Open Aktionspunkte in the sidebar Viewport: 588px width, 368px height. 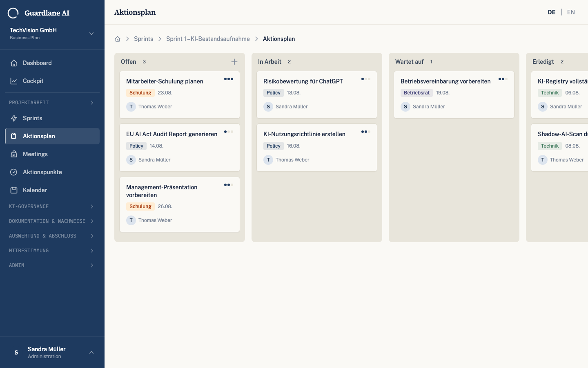pyautogui.click(x=52, y=172)
